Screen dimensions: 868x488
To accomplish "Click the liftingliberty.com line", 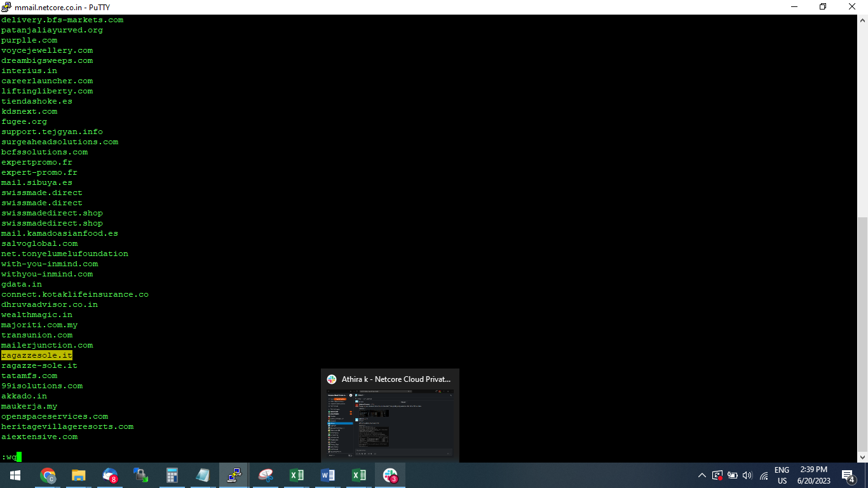I will click(47, 91).
